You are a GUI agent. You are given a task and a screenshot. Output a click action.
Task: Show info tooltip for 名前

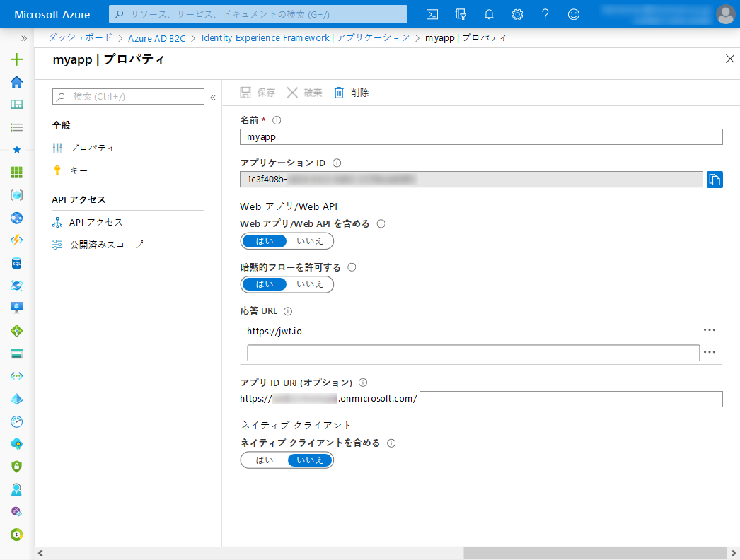[x=277, y=120]
